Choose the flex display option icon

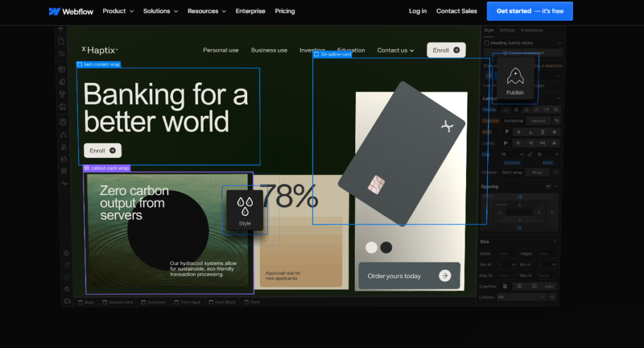516,109
